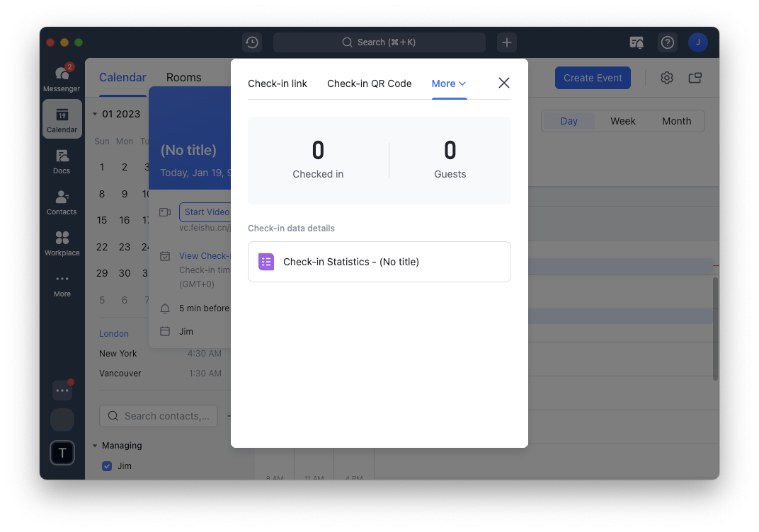Image resolution: width=759 pixels, height=532 pixels.
Task: Open Messenger from the sidebar
Action: [x=62, y=78]
